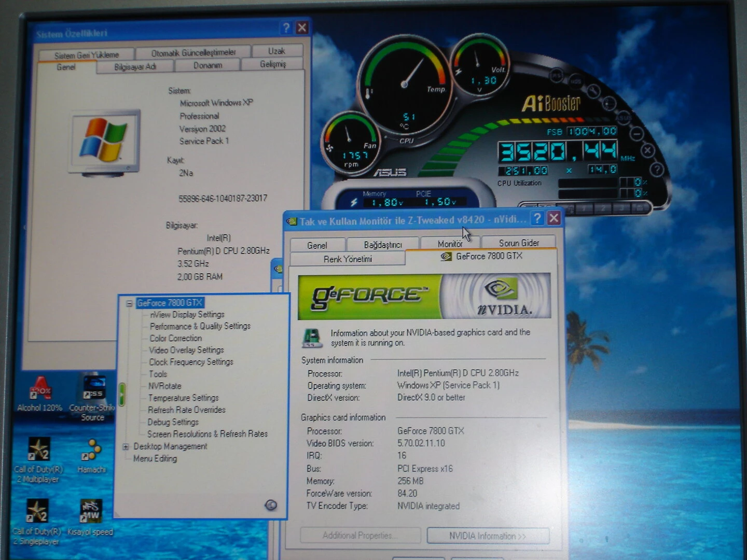The width and height of the screenshot is (747, 560).
Task: Click the GeForce NVIDIA banner image
Action: click(424, 296)
